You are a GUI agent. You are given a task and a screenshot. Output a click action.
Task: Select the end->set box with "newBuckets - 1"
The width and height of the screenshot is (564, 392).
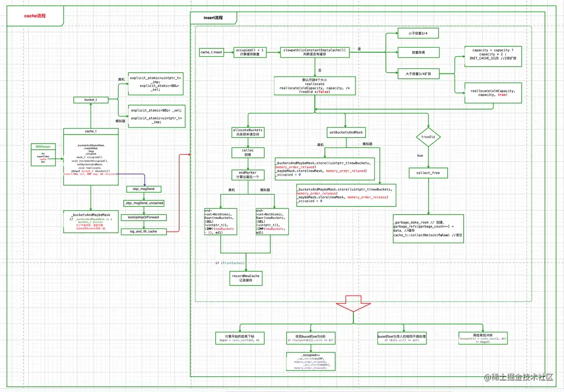click(221, 222)
